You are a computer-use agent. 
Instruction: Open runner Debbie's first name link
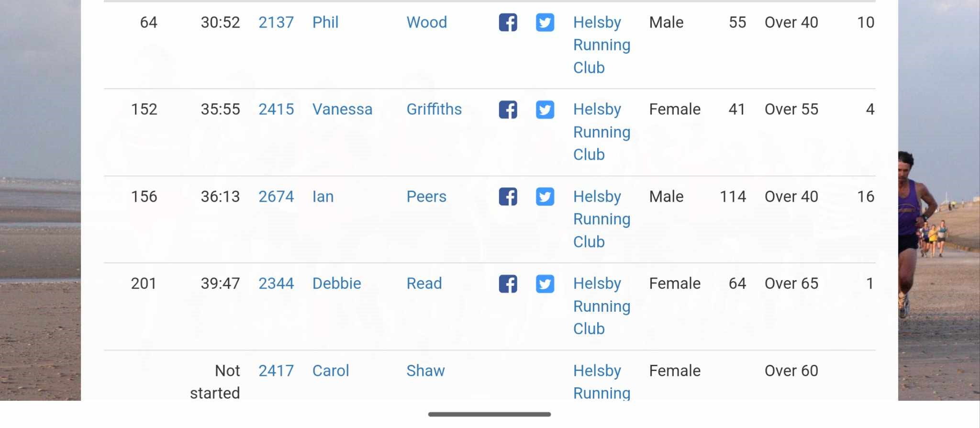pos(336,283)
